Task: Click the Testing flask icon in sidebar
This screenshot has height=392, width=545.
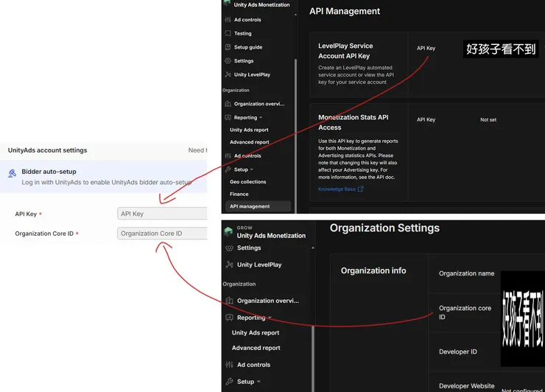Action: point(228,33)
